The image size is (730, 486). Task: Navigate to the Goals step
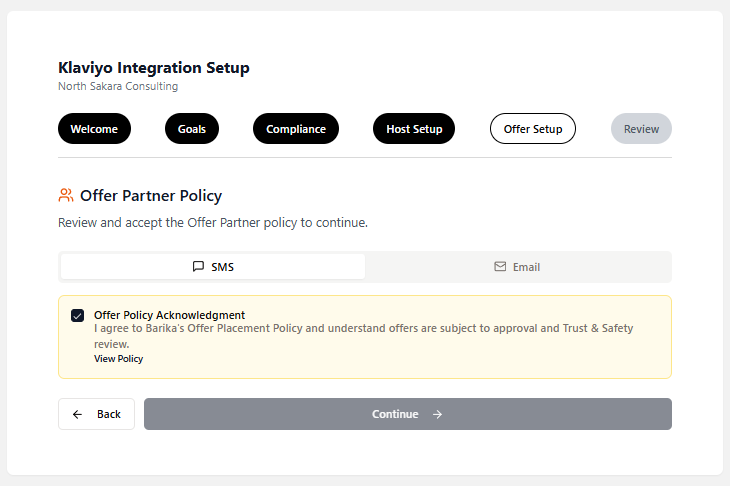192,129
